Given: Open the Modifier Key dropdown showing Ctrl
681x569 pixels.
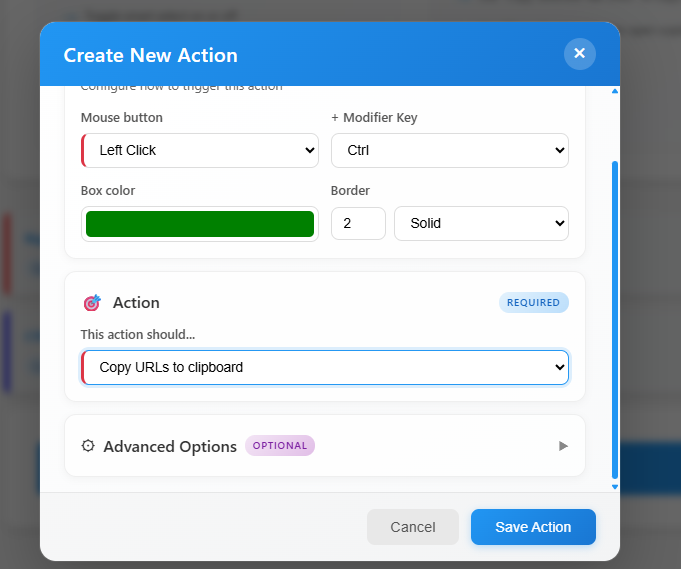Looking at the screenshot, I should click(x=449, y=150).
